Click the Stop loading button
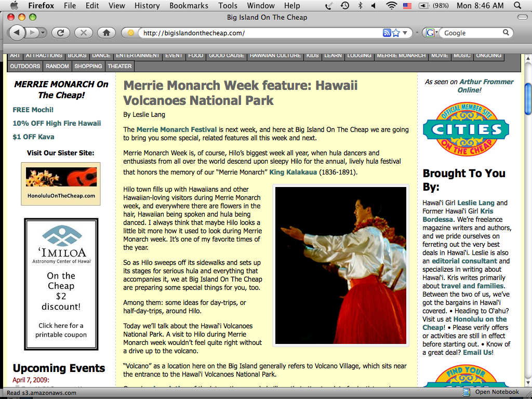Screen dimensions: 532x399 pyautogui.click(x=84, y=33)
